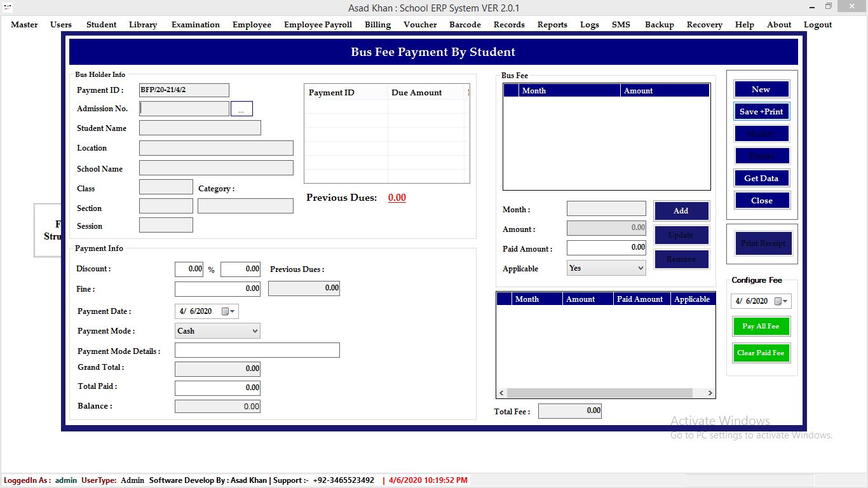Click the green Pay All Fee button
This screenshot has width=868, height=488.
[x=761, y=327]
